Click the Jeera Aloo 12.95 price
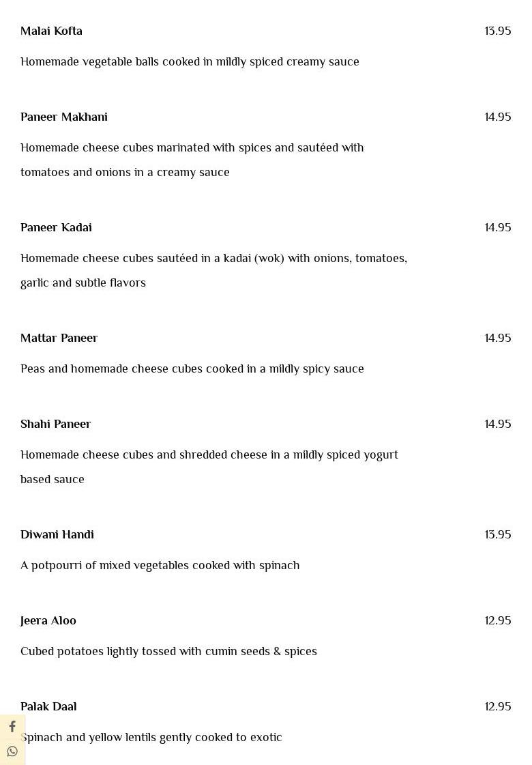This screenshot has width=532, height=765. 497,621
